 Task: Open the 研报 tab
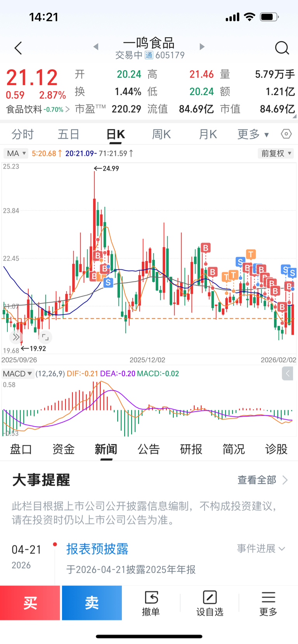coord(191,449)
